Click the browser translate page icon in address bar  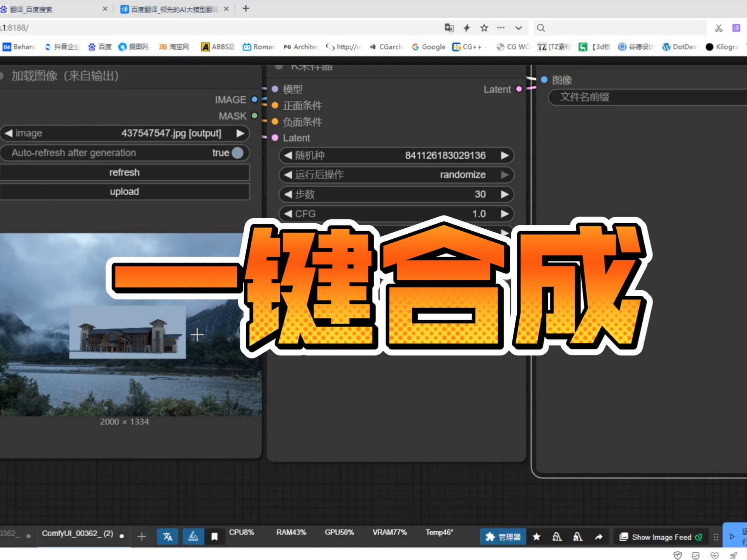[449, 28]
